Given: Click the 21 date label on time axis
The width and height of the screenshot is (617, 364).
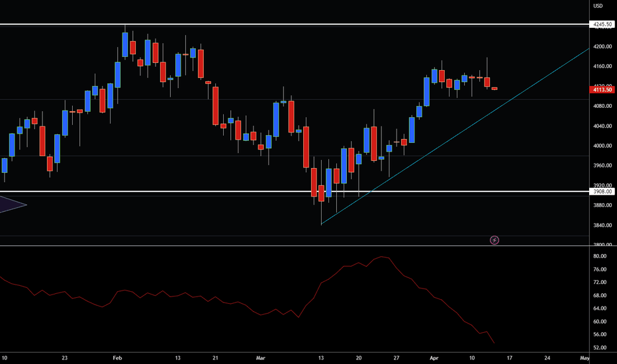Looking at the screenshot, I should point(215,357).
